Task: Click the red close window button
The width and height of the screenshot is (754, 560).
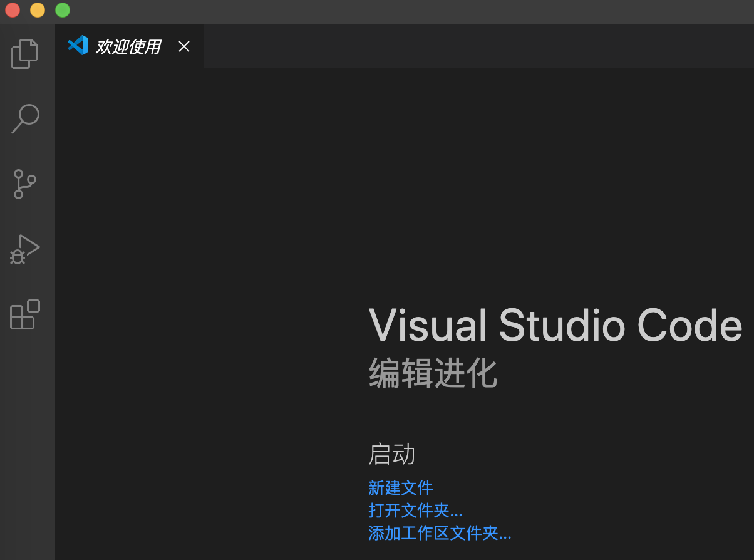Action: pyautogui.click(x=13, y=10)
